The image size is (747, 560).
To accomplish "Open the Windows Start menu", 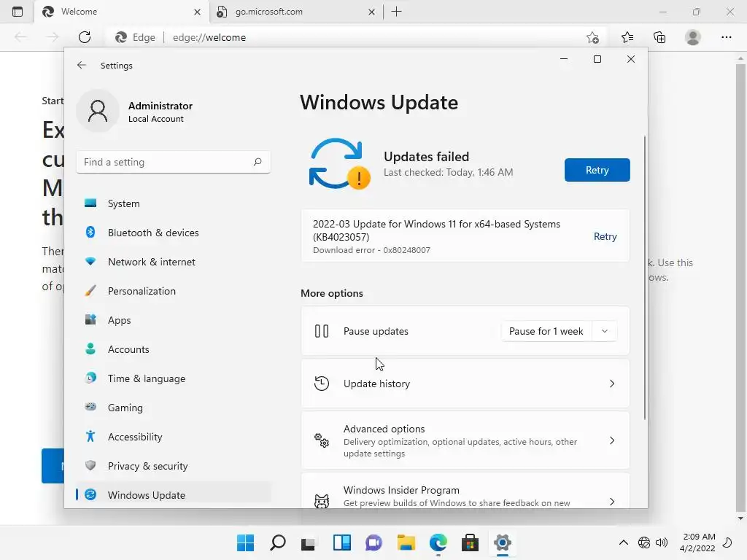I will (245, 542).
